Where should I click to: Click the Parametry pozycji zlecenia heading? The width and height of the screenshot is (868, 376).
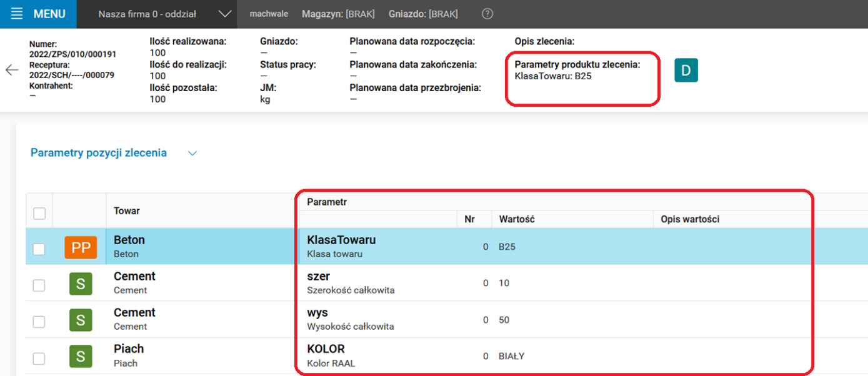98,152
